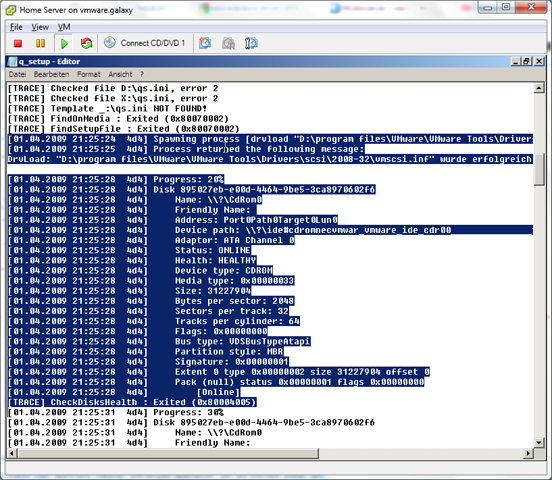The image size is (552, 480).
Task: Take a VM snapshot icon
Action: point(205,43)
